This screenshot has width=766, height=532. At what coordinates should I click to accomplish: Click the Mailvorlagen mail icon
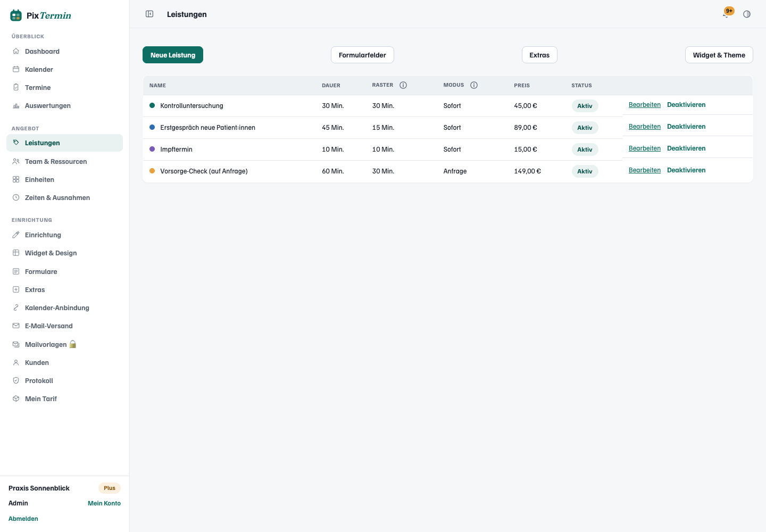[x=16, y=345]
